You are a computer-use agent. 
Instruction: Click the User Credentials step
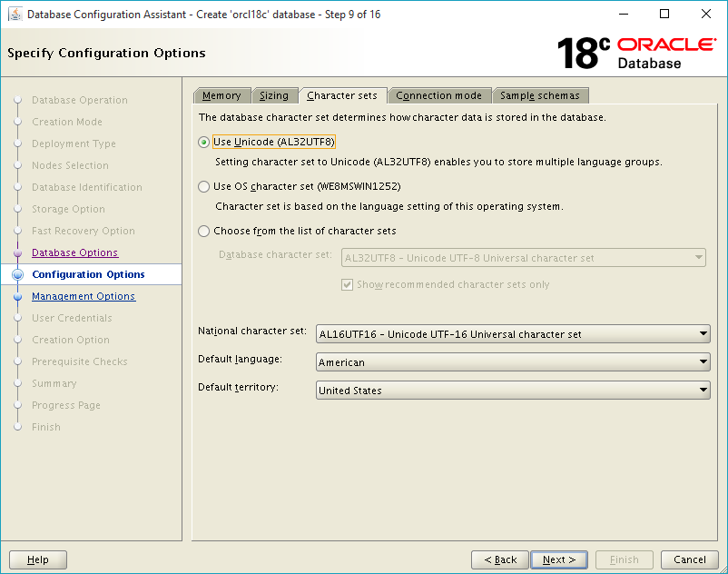point(72,318)
